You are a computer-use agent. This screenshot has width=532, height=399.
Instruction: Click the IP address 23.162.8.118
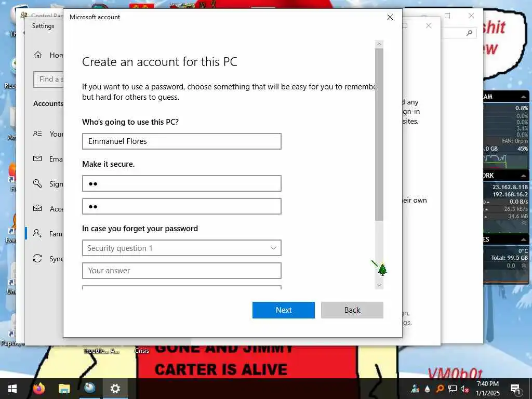tap(510, 187)
